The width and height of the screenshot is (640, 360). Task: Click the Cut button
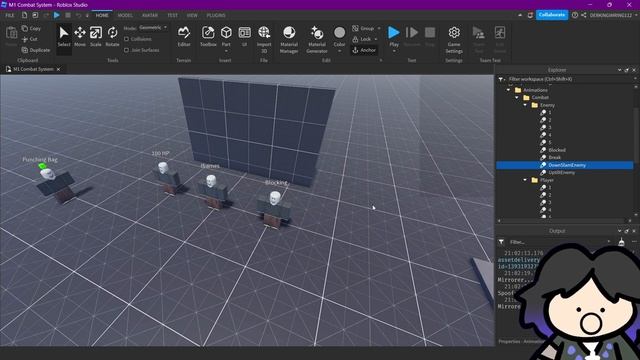point(30,39)
